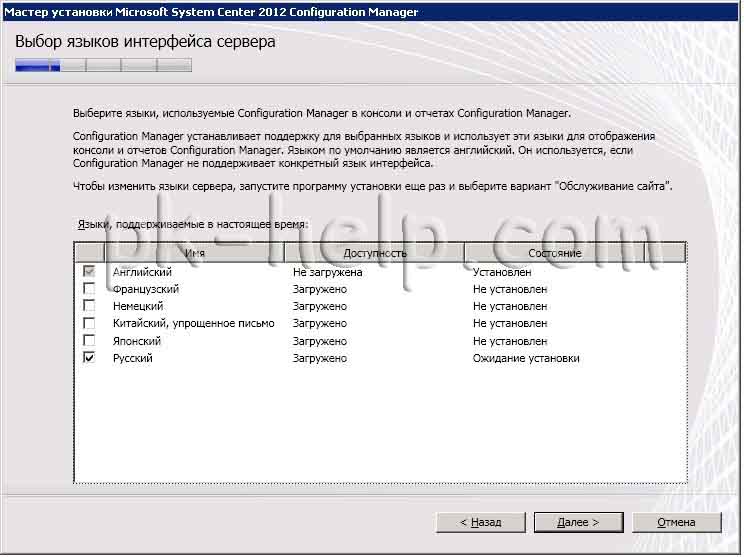Click the 'Не установлен' status for Китайский
744x557 pixels.
(510, 324)
